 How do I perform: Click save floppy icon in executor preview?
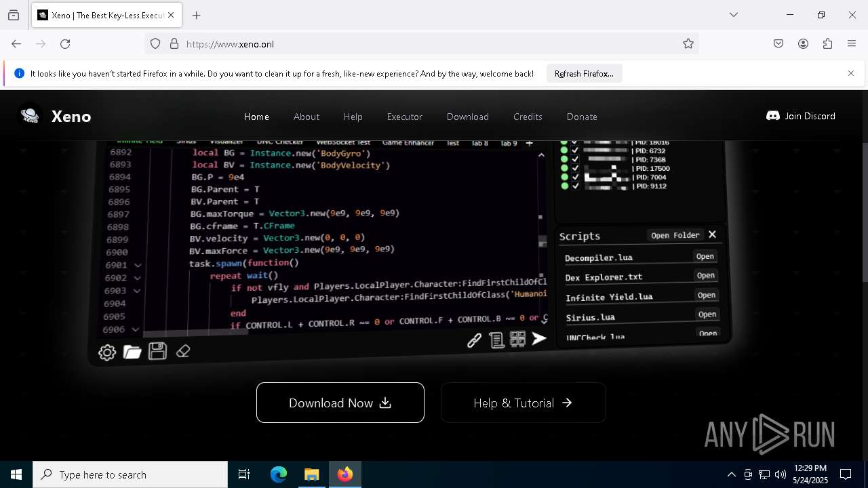click(157, 351)
